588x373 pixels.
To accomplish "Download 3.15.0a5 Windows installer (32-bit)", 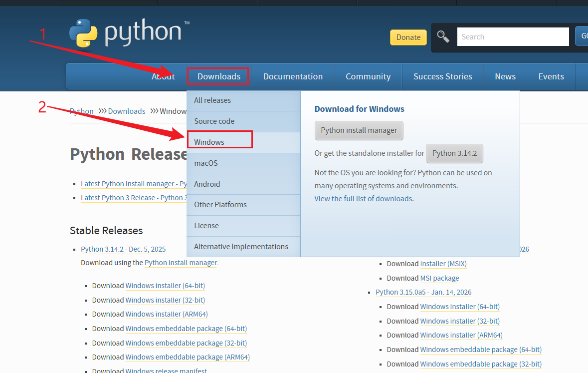I will click(460, 321).
